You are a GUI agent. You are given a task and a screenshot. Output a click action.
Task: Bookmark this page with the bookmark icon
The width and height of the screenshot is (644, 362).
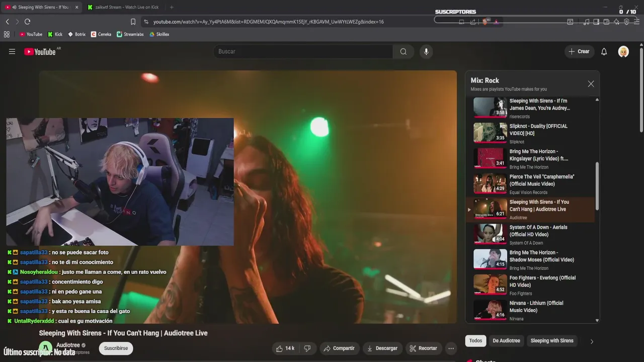(x=133, y=22)
